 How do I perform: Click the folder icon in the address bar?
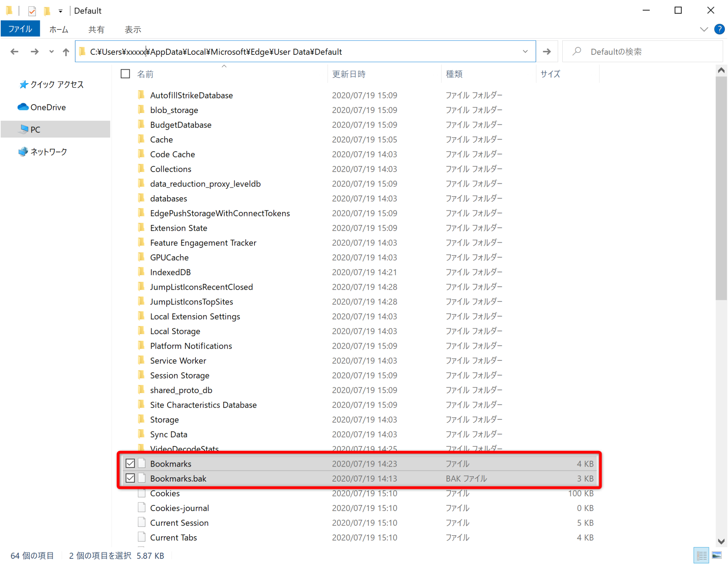point(82,51)
